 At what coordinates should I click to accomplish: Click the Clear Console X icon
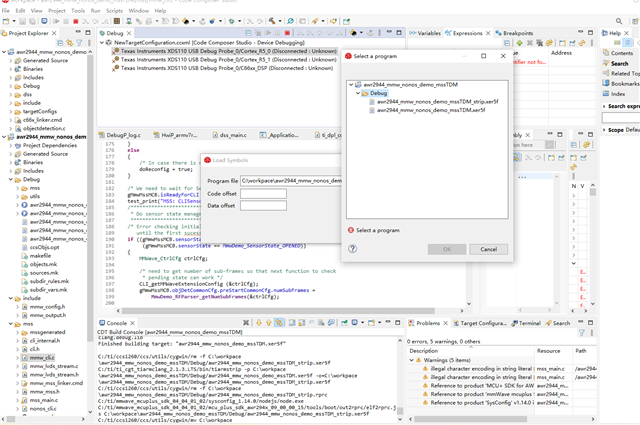(x=246, y=323)
